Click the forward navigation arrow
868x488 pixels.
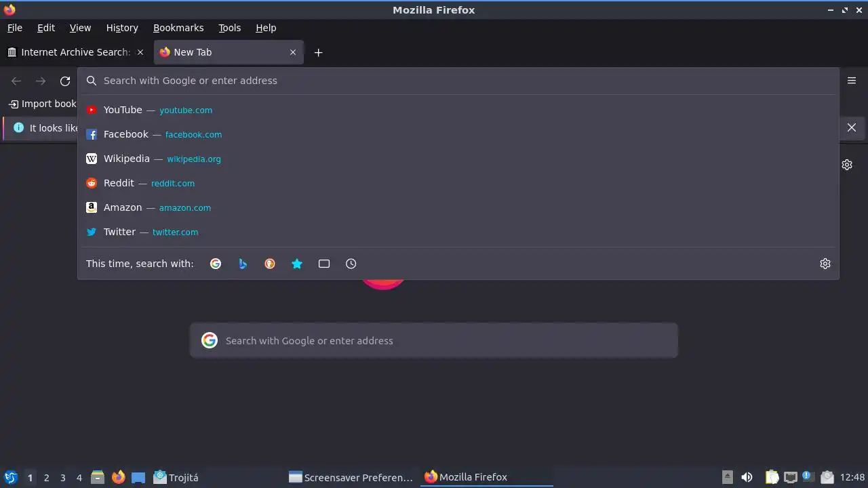pos(41,81)
